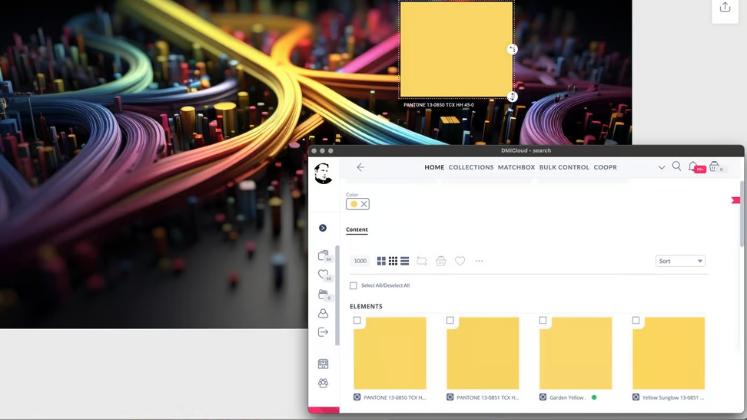Open the user profile icon in the sidebar
747x420 pixels.
click(x=323, y=313)
